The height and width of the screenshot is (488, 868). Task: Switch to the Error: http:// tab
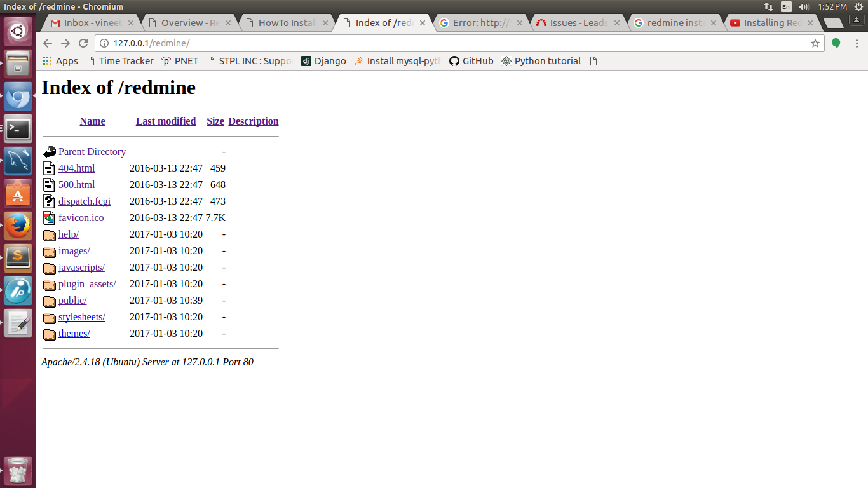tap(481, 23)
